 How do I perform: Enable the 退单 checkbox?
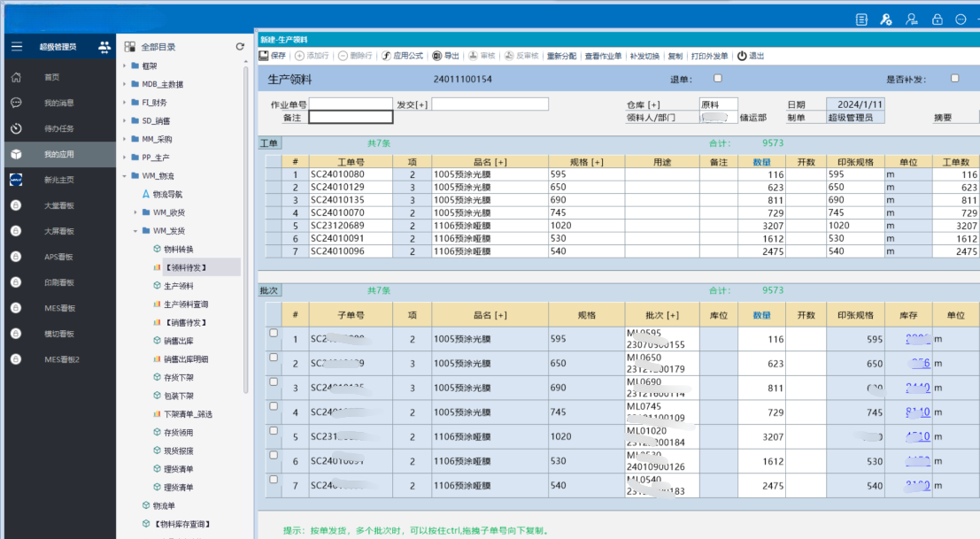pyautogui.click(x=718, y=79)
